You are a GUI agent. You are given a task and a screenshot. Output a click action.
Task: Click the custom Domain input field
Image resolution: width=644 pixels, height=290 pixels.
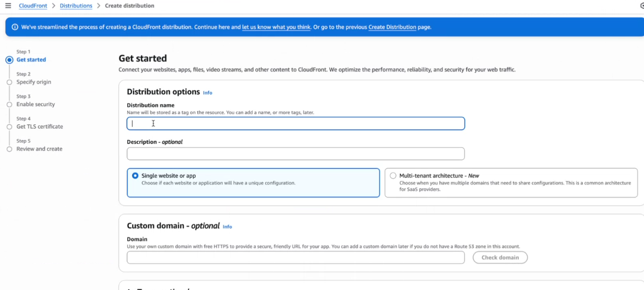(x=295, y=258)
